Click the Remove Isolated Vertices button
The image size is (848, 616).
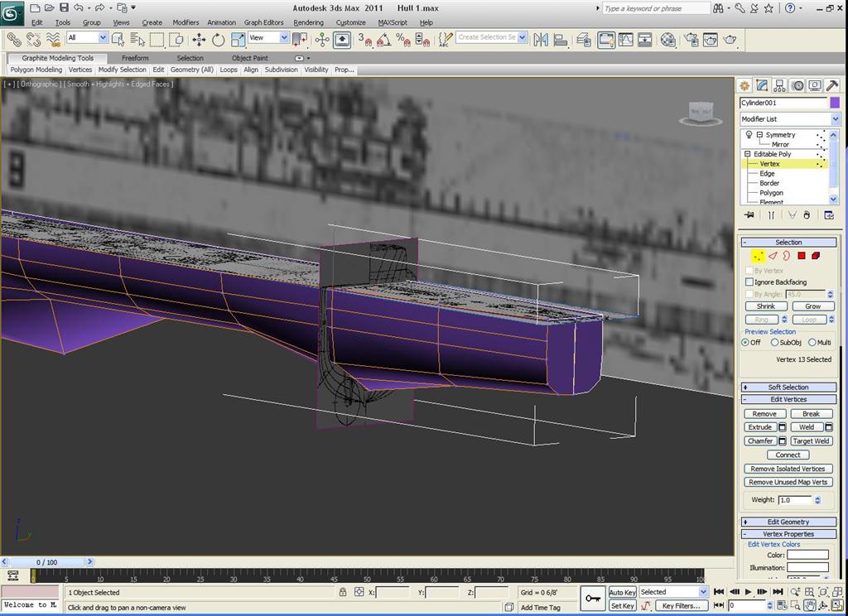click(788, 469)
